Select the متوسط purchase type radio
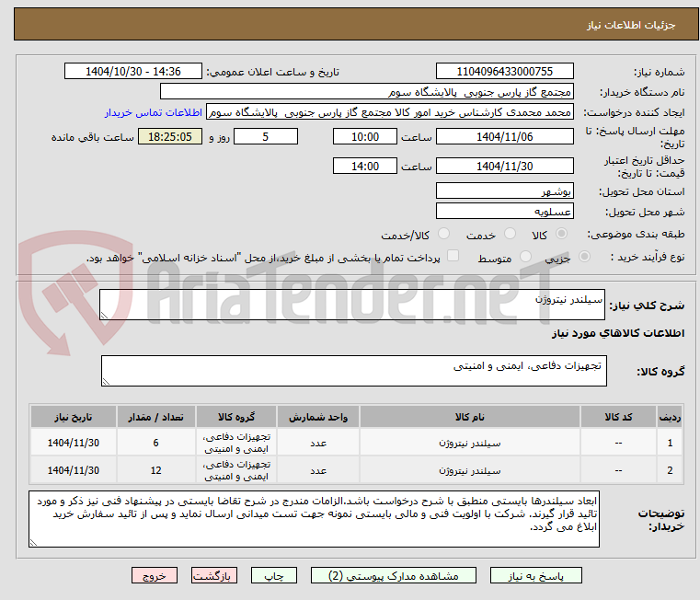Screen dimensions: 700x600 click(525, 257)
